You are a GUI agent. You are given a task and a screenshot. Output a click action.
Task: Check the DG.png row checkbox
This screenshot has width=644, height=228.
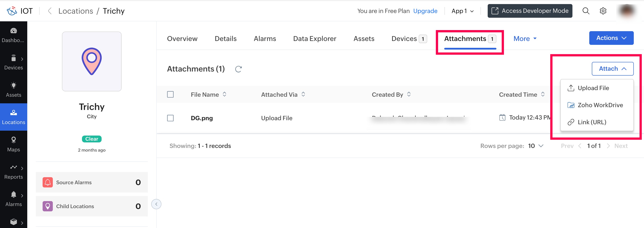(170, 118)
